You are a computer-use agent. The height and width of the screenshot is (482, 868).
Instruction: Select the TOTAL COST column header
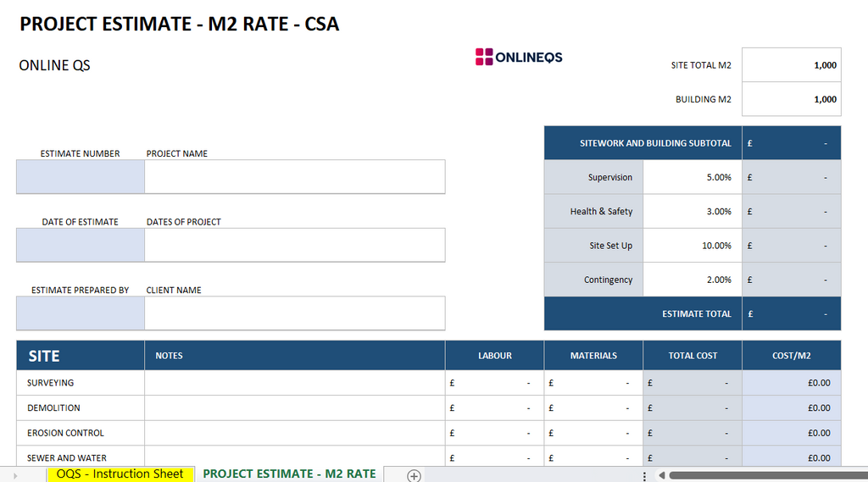tap(693, 356)
